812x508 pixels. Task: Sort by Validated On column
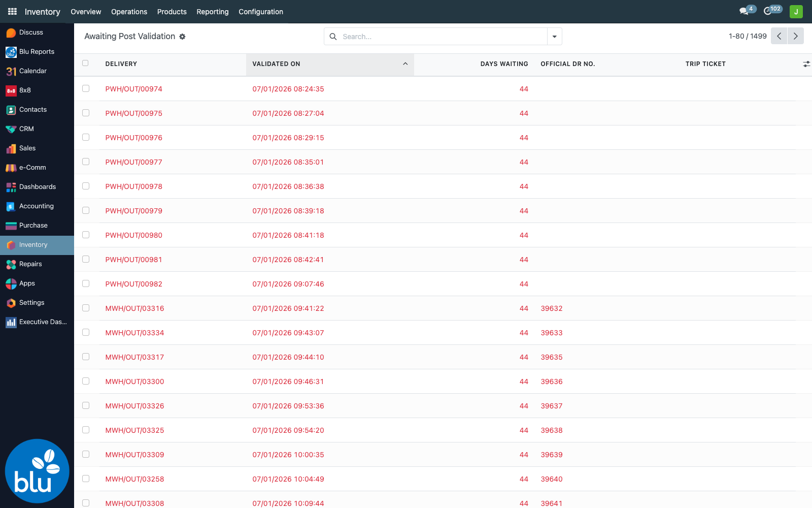pos(330,64)
